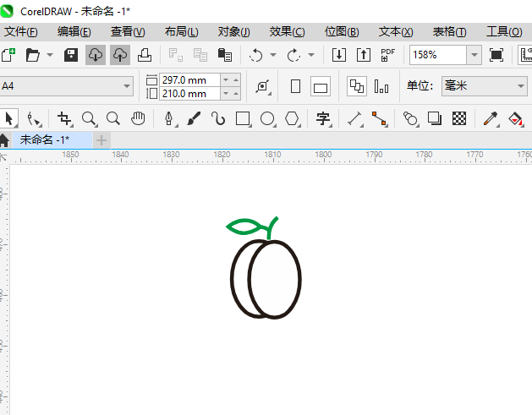The width and height of the screenshot is (532, 415).
Task: Select the Polygon tool
Action: pos(292,118)
